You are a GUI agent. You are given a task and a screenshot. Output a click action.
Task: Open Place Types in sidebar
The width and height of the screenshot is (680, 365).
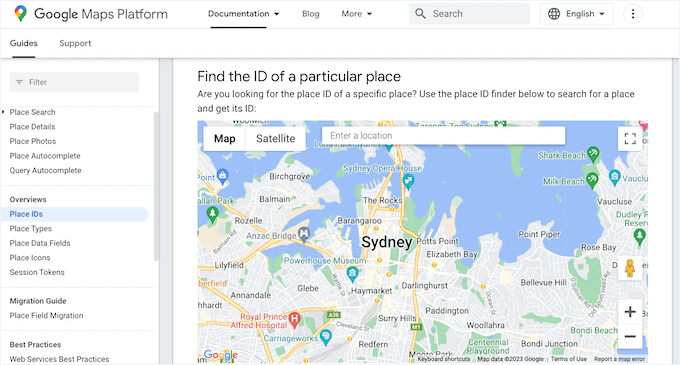(31, 228)
